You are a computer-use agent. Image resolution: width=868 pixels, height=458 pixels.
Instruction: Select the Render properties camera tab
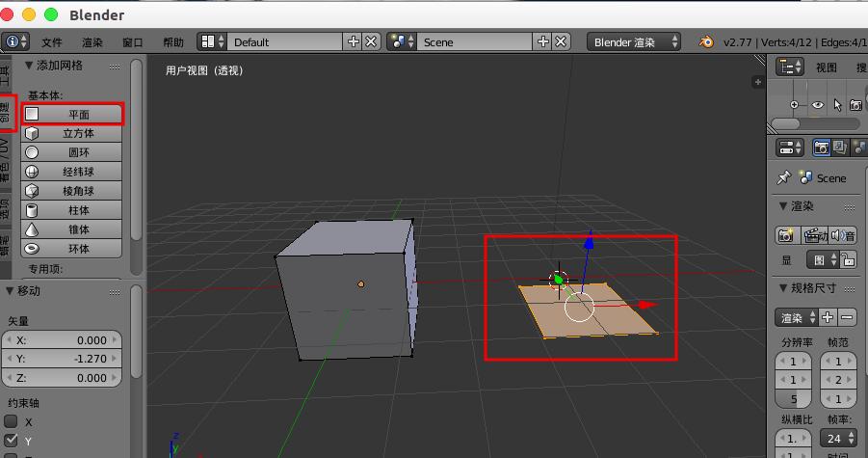[x=821, y=148]
